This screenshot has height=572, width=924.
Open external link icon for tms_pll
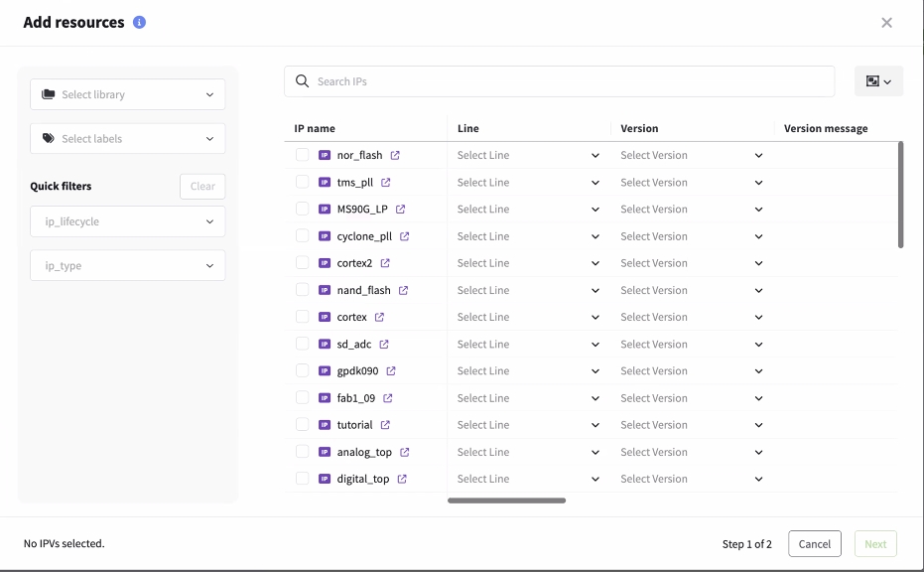click(386, 183)
